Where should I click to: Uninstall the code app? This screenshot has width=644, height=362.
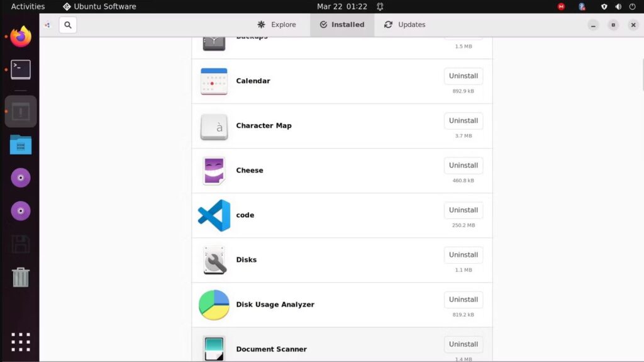click(464, 210)
